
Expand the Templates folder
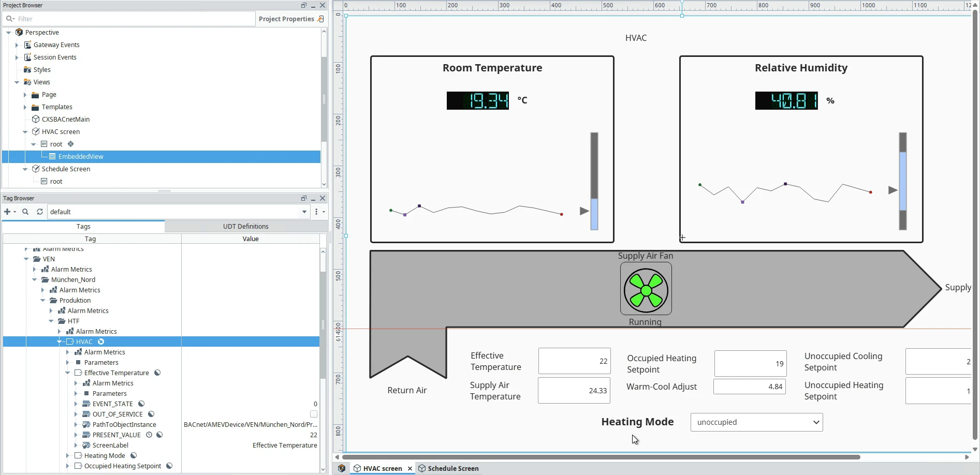25,107
